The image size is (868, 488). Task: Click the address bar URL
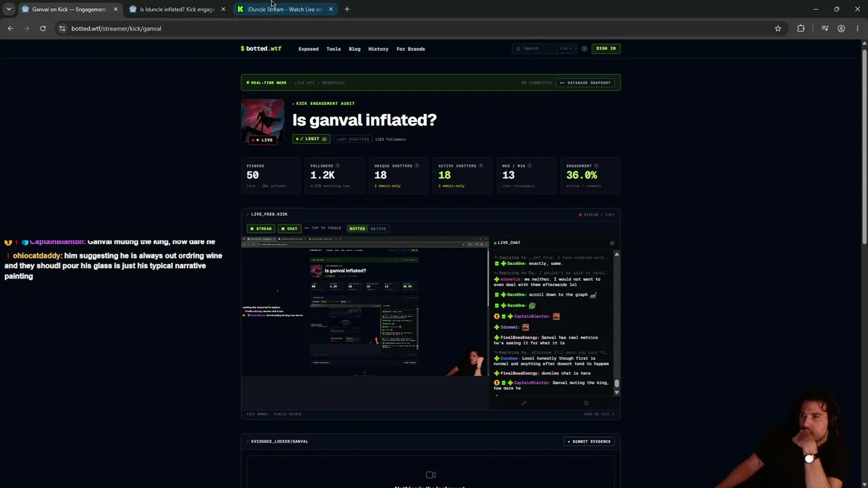click(116, 28)
